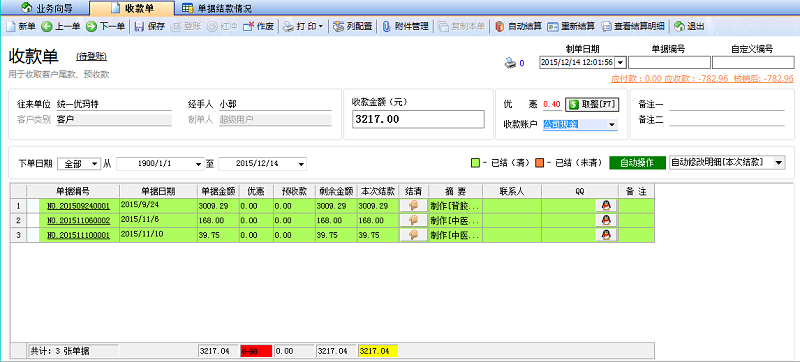Click the 备注一 remark field
The image size is (800, 362).
727,105
